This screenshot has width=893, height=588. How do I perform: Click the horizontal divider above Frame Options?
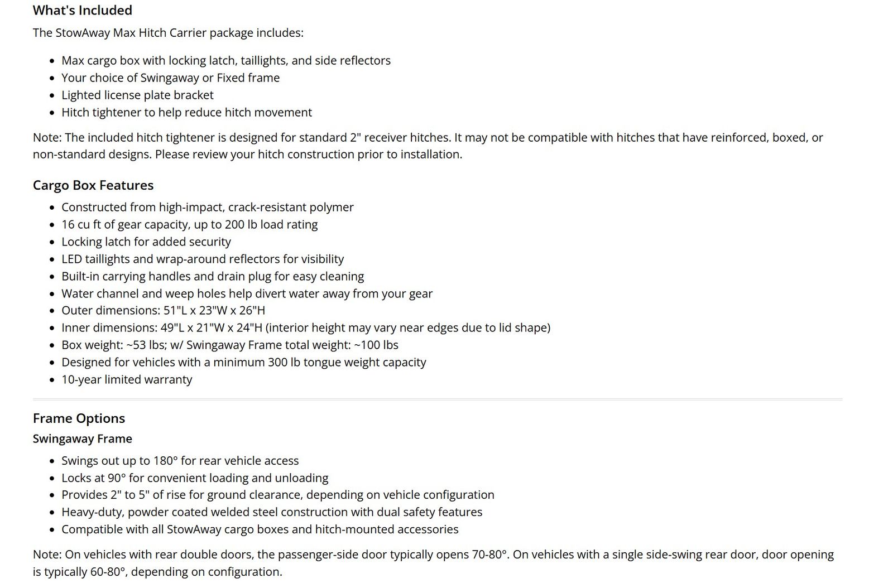click(x=438, y=399)
